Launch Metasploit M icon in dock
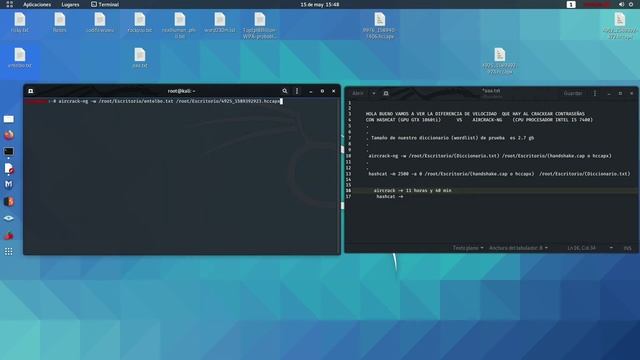This screenshot has height=360, width=640. pos(9,184)
